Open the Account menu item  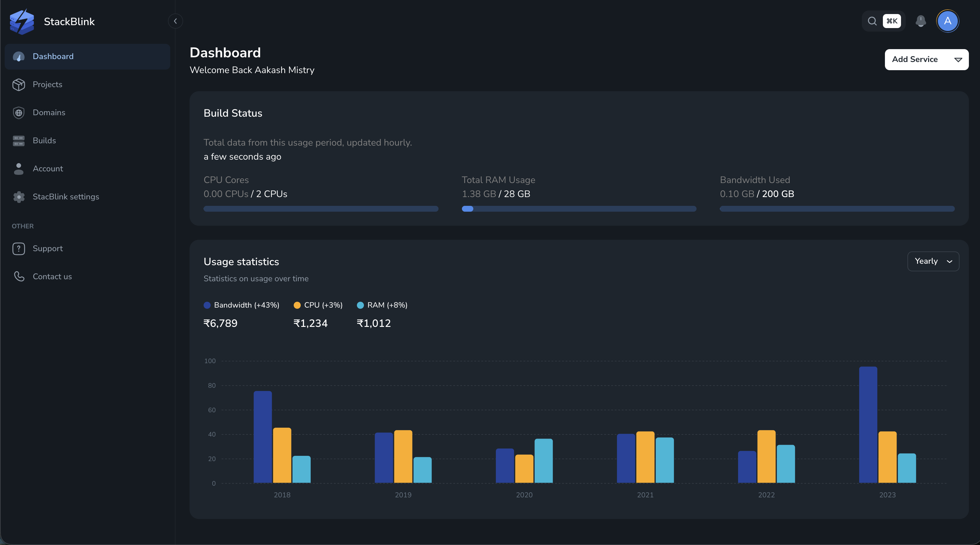(48, 168)
